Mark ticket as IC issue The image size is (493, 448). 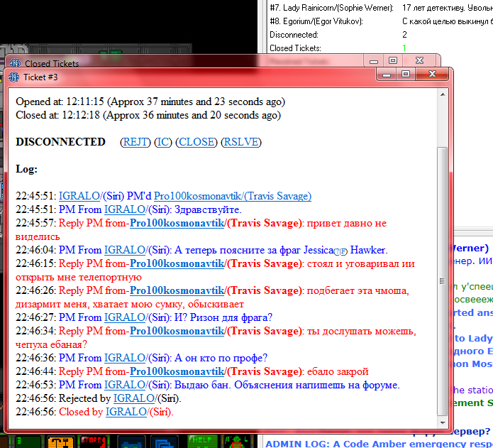[x=163, y=142]
